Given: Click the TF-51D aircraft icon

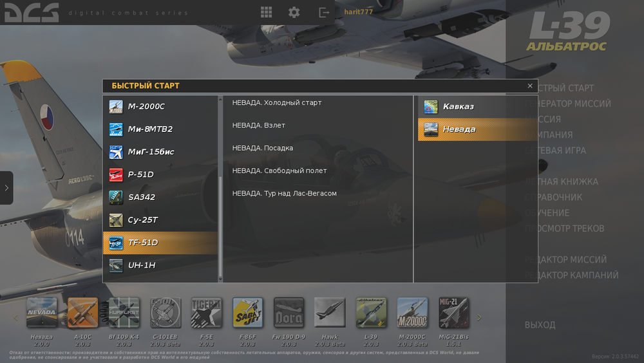Looking at the screenshot, I should pyautogui.click(x=116, y=243).
